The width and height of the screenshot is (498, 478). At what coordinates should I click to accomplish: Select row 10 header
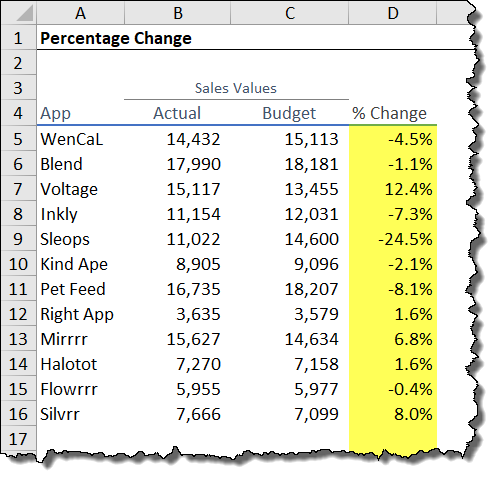pos(19,264)
